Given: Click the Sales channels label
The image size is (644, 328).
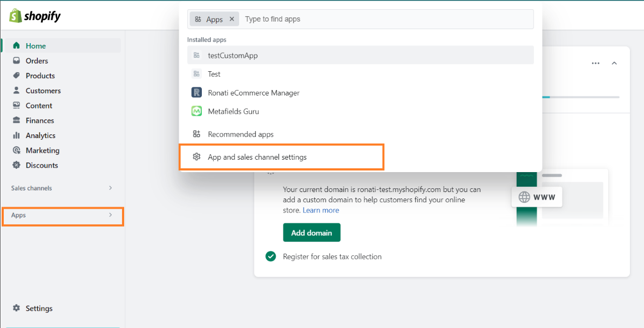Looking at the screenshot, I should coord(32,188).
